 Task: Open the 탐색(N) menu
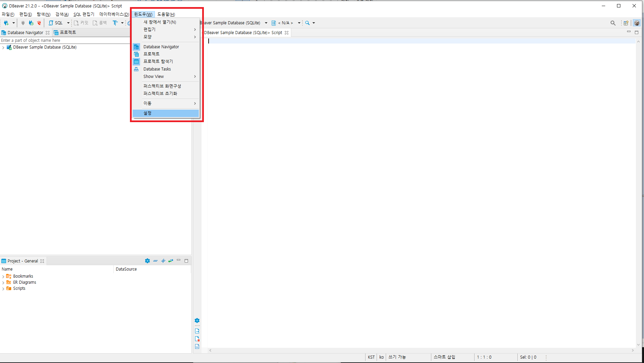click(x=44, y=14)
